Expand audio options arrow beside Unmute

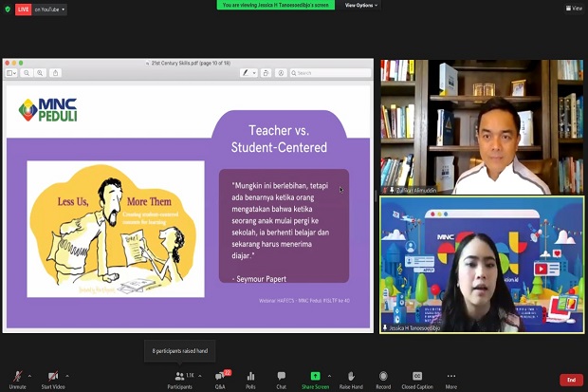[x=30, y=376]
